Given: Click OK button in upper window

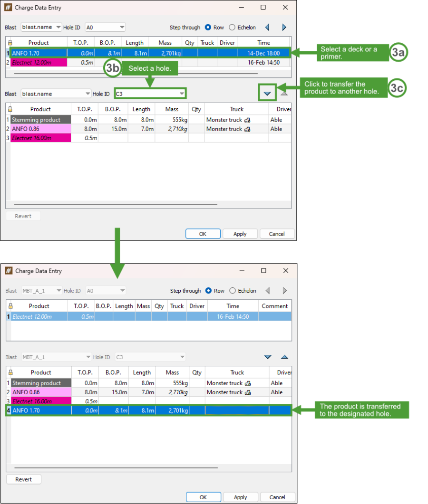Looking at the screenshot, I should click(203, 234).
